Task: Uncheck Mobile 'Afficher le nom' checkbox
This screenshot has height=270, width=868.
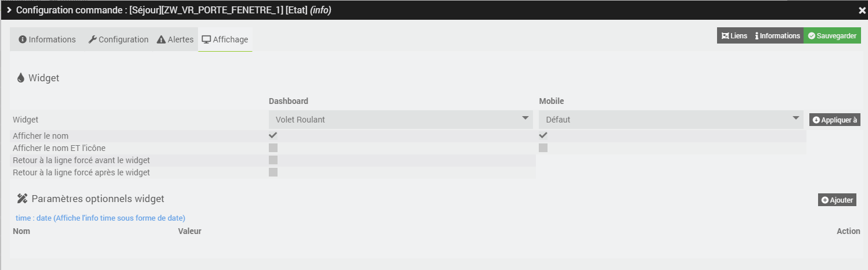Action: pos(543,135)
